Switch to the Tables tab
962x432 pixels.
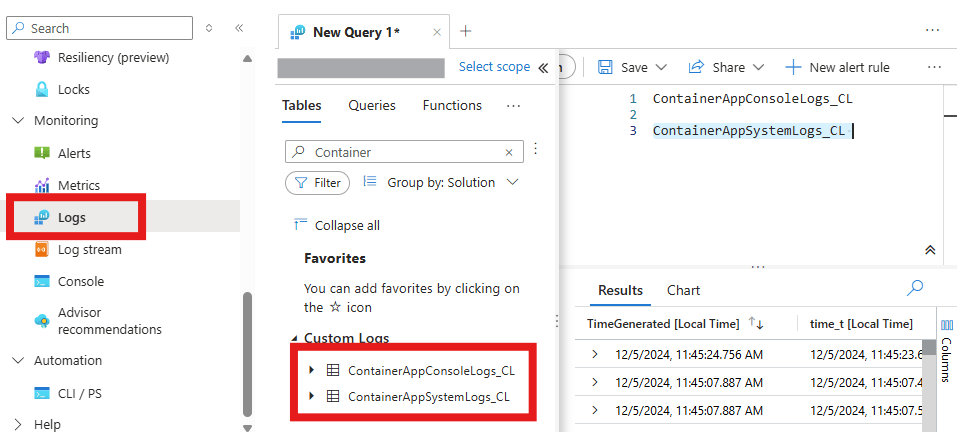coord(302,106)
